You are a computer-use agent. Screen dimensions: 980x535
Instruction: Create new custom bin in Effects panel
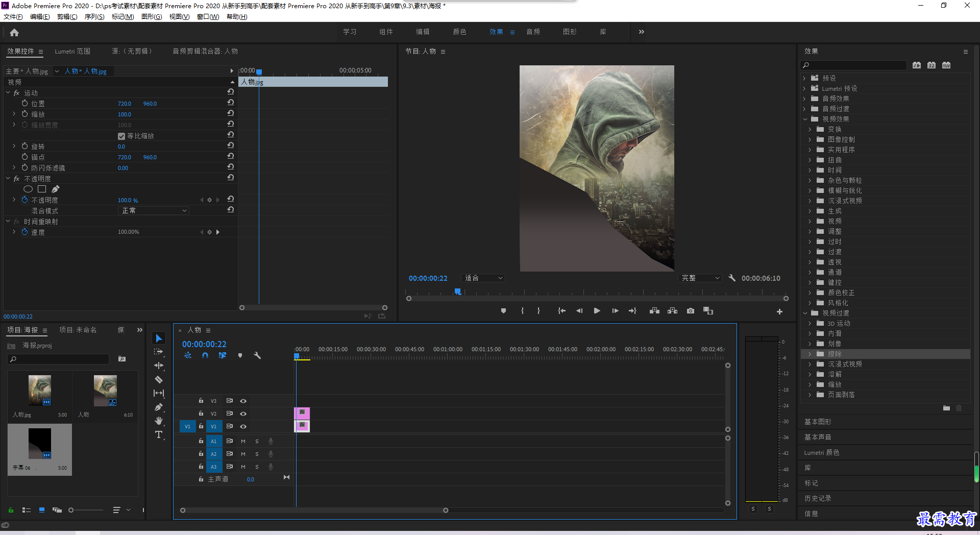[946, 408]
